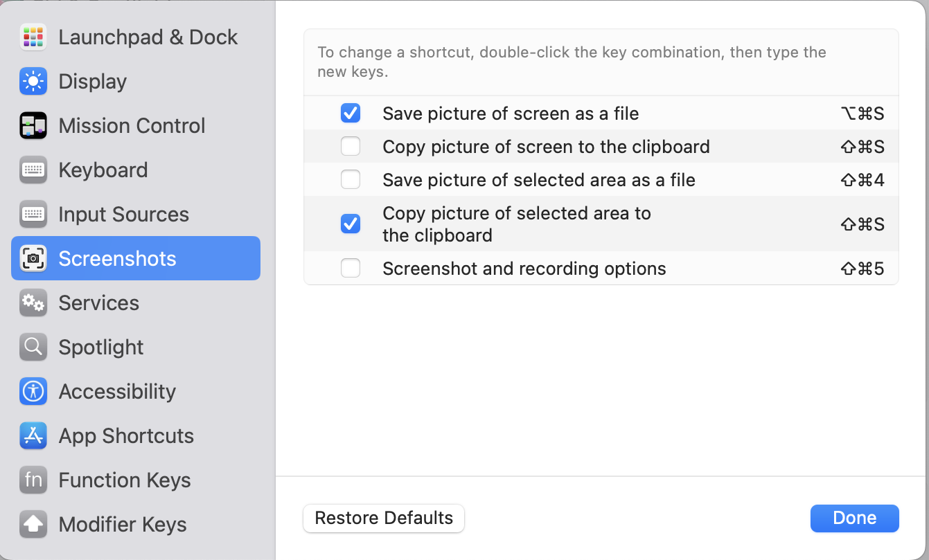Enable Save picture of selected area checkbox
The width and height of the screenshot is (929, 560).
coord(351,180)
